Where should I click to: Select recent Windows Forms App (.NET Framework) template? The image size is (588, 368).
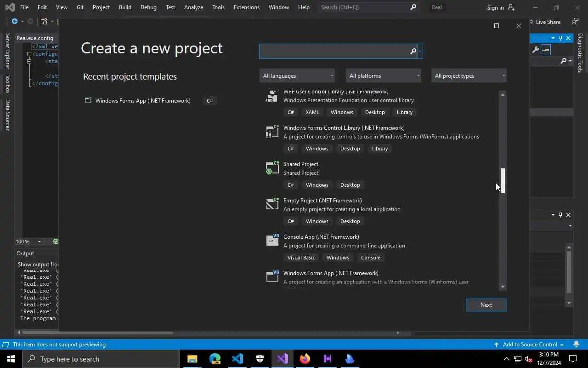coord(151,100)
